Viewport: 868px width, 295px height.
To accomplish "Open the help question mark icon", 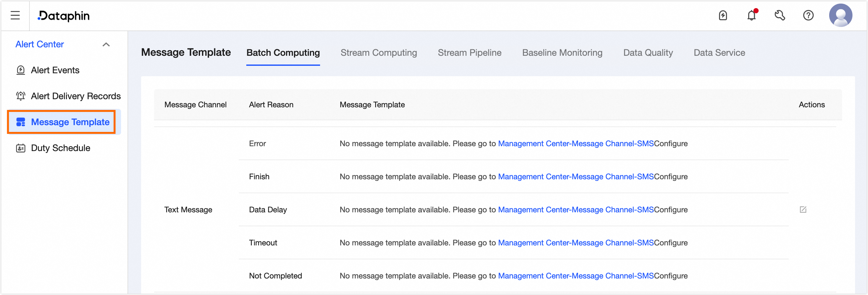I will point(808,16).
